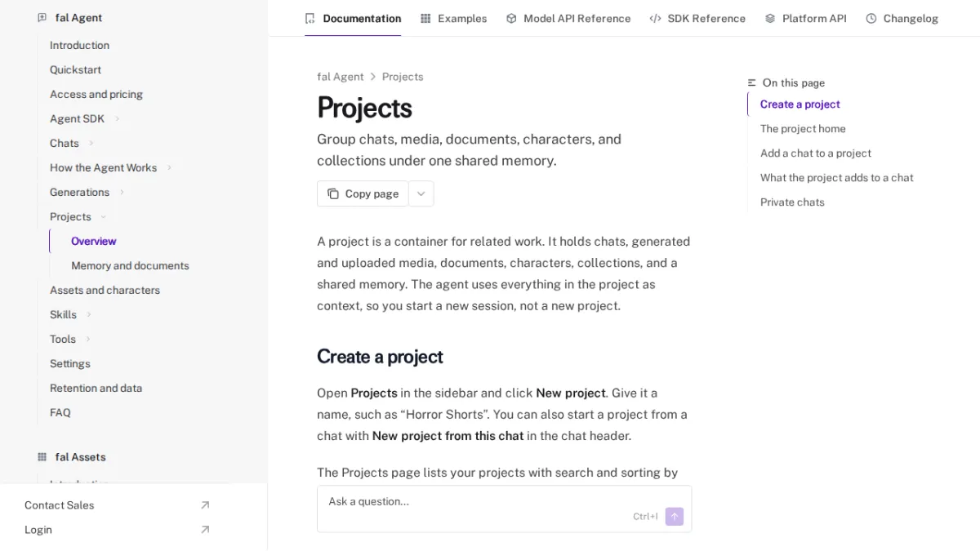The height and width of the screenshot is (551, 980).
Task: Jump to Private chats section
Action: coord(792,202)
